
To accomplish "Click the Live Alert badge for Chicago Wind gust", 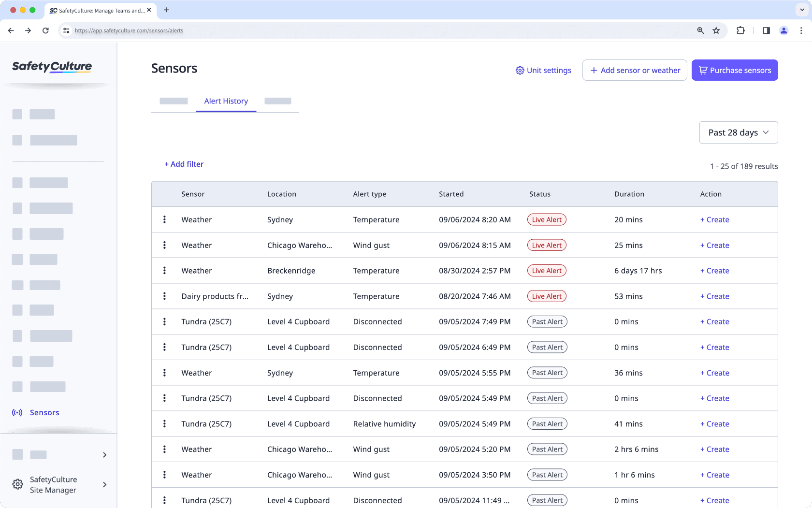I will [x=546, y=245].
